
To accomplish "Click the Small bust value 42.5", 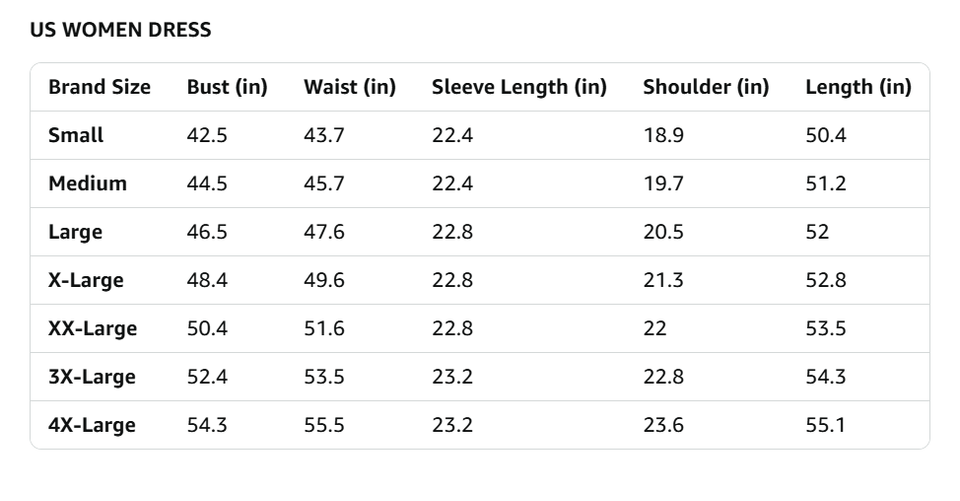I will click(207, 135).
